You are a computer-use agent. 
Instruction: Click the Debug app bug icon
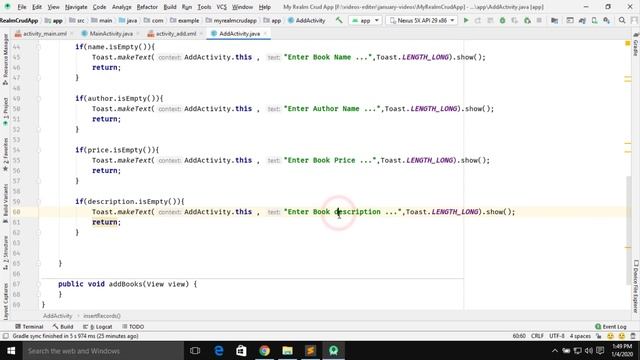coord(502,20)
